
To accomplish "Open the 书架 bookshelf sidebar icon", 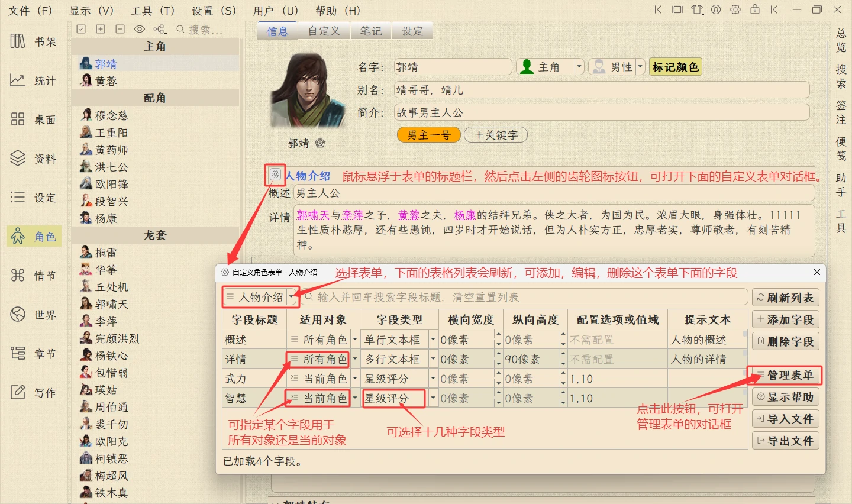I will pyautogui.click(x=18, y=41).
